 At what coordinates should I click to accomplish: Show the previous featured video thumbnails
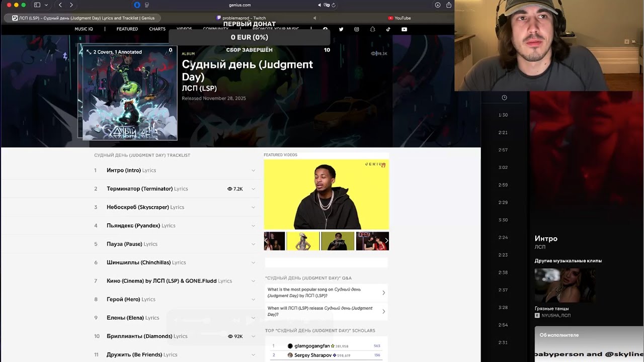267,241
